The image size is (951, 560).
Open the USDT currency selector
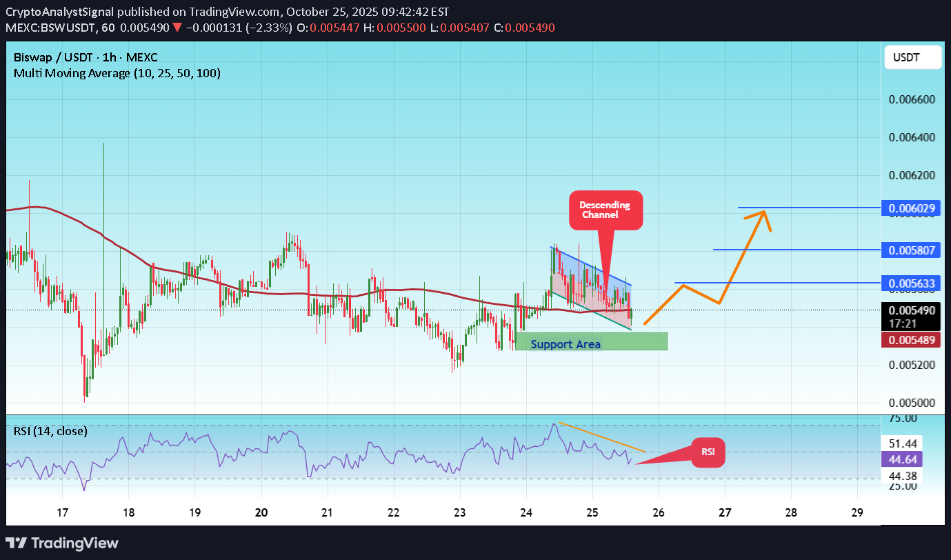pos(912,57)
